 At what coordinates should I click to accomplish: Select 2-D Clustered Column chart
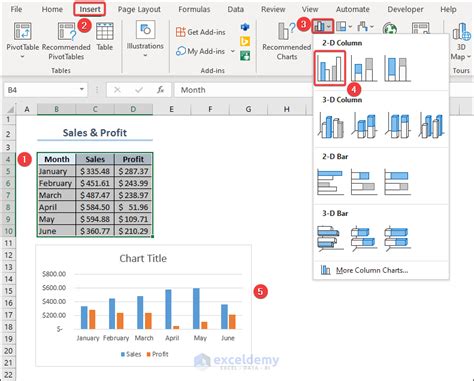(330, 68)
